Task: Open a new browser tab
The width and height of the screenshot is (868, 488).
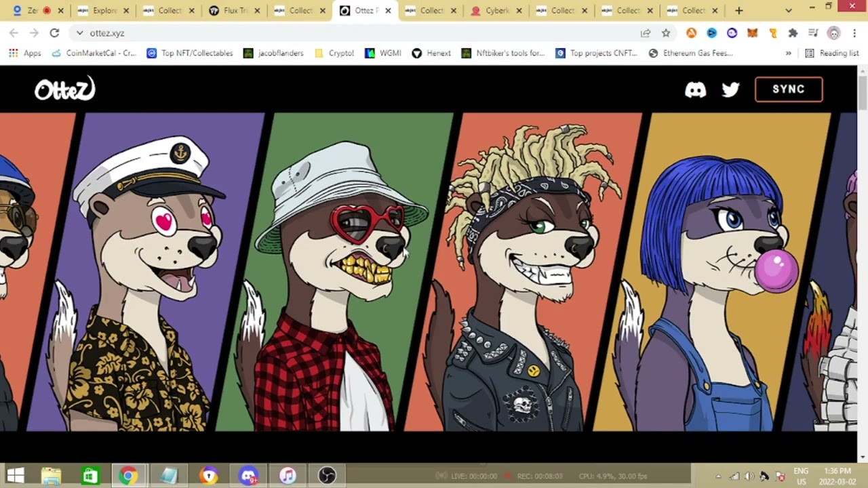Action: [738, 10]
